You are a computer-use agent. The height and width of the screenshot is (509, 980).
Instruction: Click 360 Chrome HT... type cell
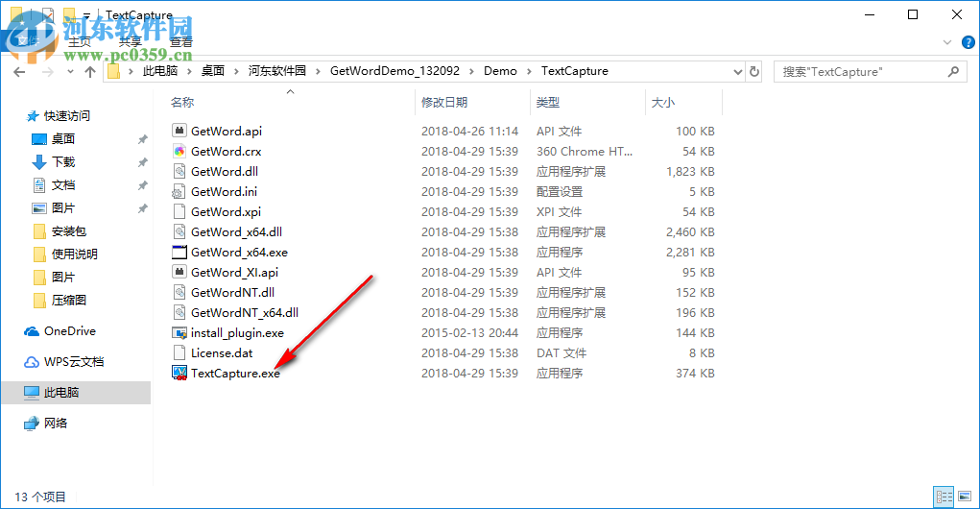[585, 152]
